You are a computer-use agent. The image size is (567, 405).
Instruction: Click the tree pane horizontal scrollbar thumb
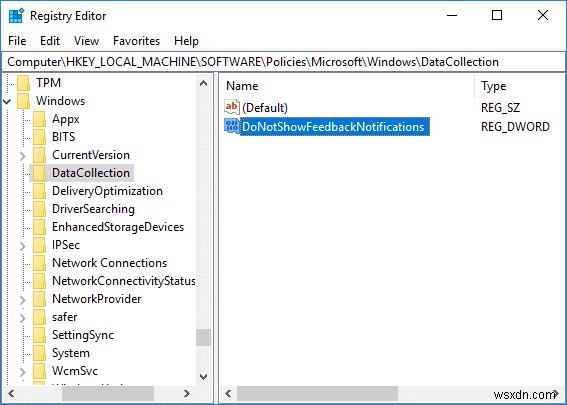[x=108, y=393]
